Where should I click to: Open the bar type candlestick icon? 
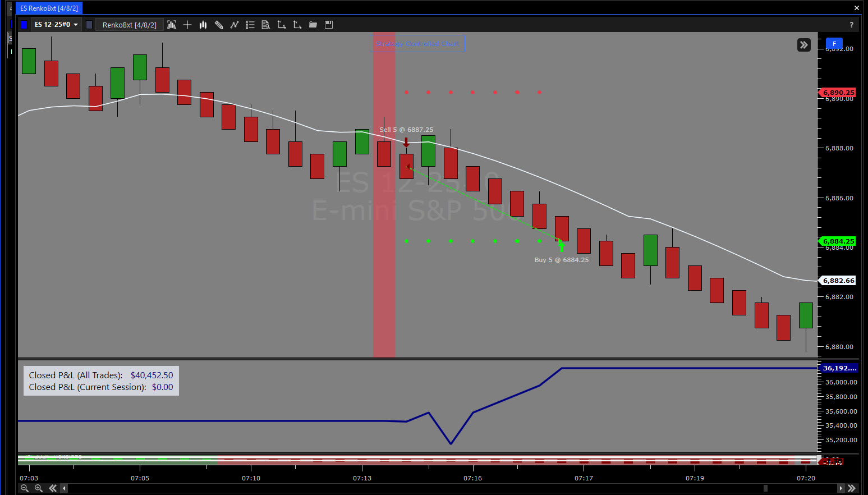click(203, 25)
